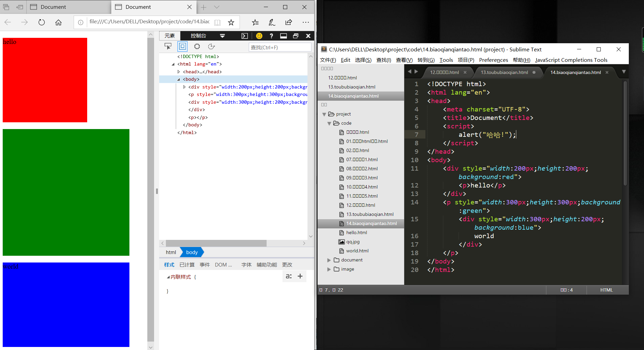
Task: Close the active Document browser tab
Action: point(189,7)
